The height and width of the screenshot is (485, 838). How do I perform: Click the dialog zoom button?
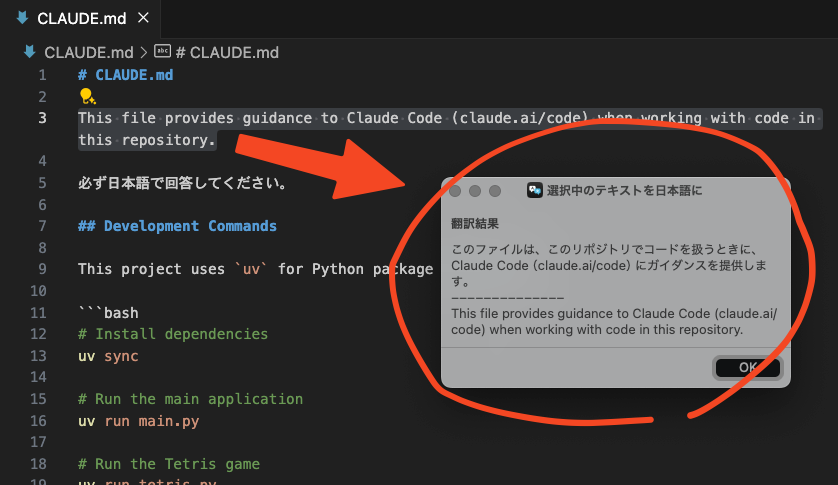coord(495,191)
